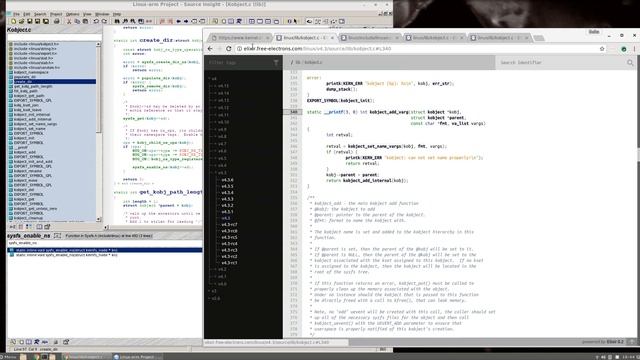Click the New file toolbar icon
The width and height of the screenshot is (640, 360).
pyautogui.click(x=13, y=21)
